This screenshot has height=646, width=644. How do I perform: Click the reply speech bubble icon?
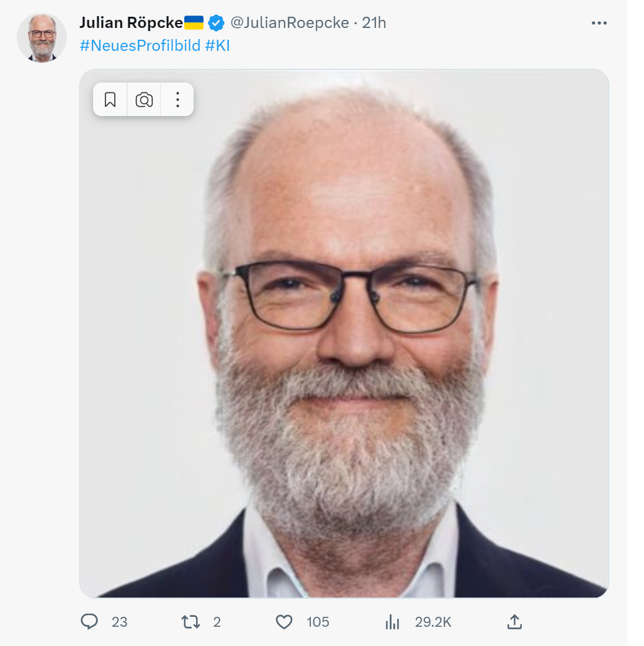tap(90, 622)
